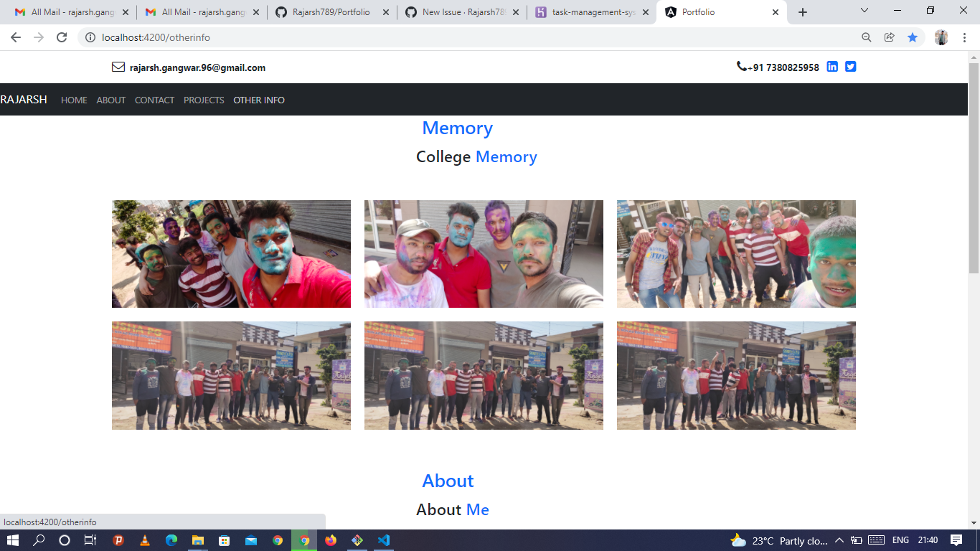Open the browser zoom magnifier icon
The width and height of the screenshot is (980, 551).
click(x=867, y=37)
